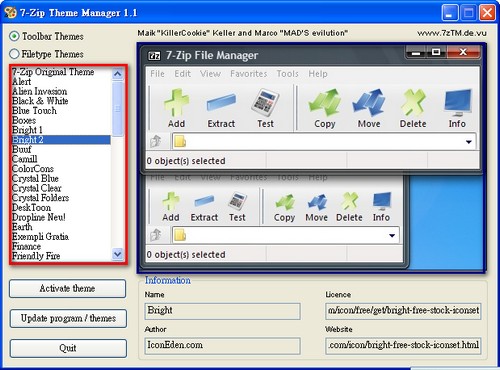
Task: Open View menu in large preview
Action: coord(210,74)
